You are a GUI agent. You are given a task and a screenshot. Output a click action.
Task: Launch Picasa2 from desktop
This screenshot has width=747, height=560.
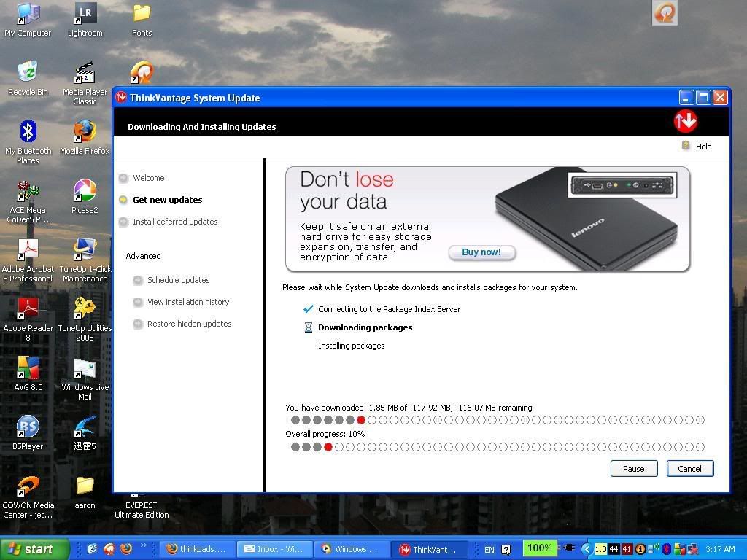coord(85,197)
